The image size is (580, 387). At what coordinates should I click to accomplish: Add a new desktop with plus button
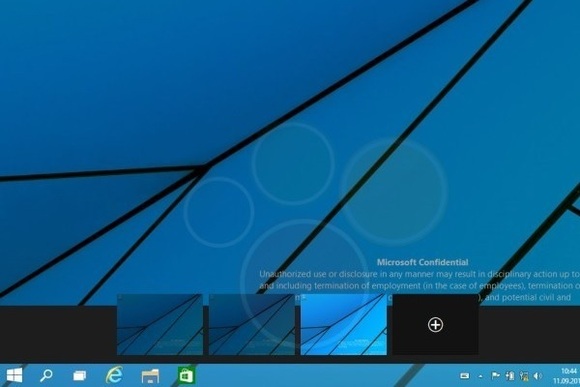coord(435,324)
